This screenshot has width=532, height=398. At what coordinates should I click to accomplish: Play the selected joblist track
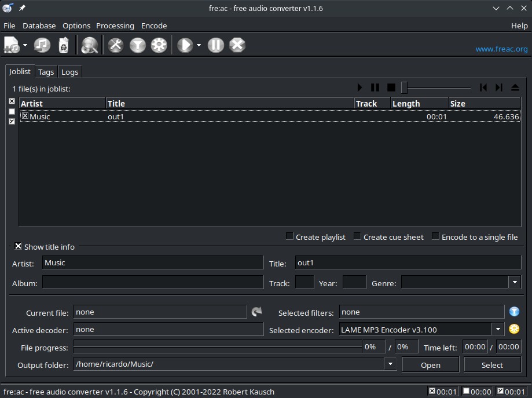(359, 87)
